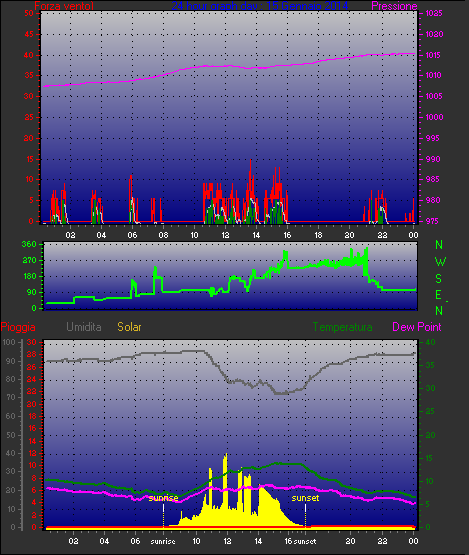Viewport: 469px width, 555px height.
Task: Click the 12 hour tick of wind chart
Action: pos(225,235)
